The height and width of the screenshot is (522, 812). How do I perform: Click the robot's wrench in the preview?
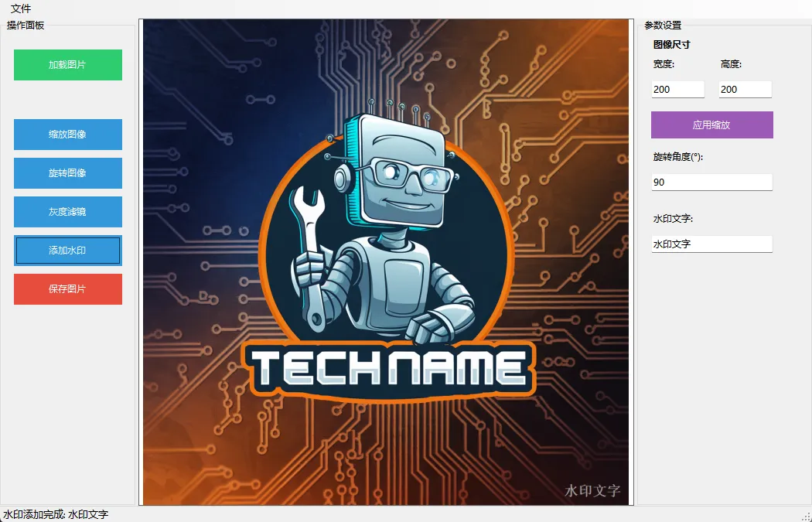[x=309, y=255]
